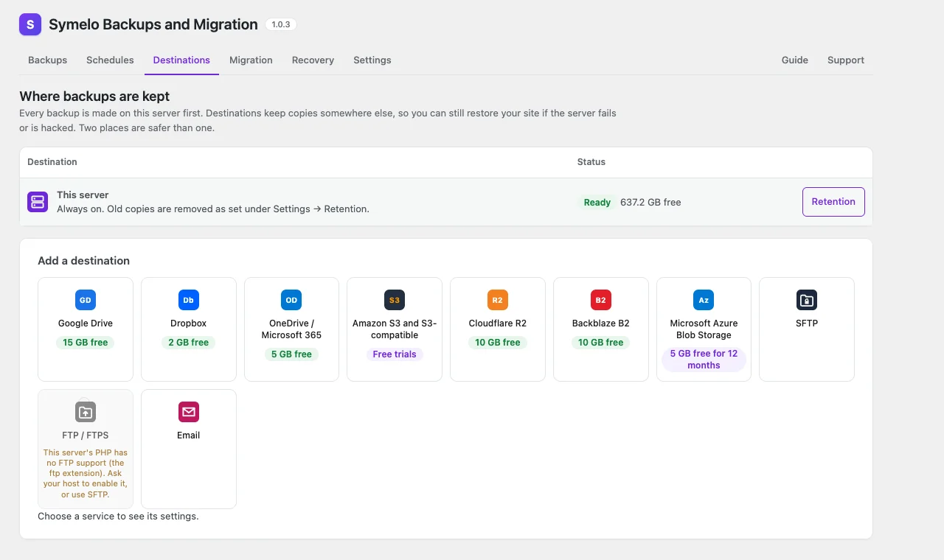
Task: Click the FTP support warning text
Action: click(x=86, y=474)
